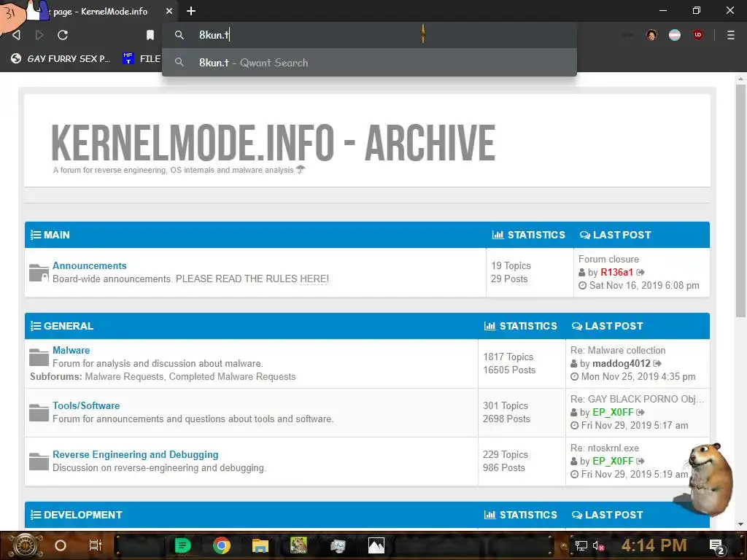Click the GENERAL category header

(x=68, y=326)
